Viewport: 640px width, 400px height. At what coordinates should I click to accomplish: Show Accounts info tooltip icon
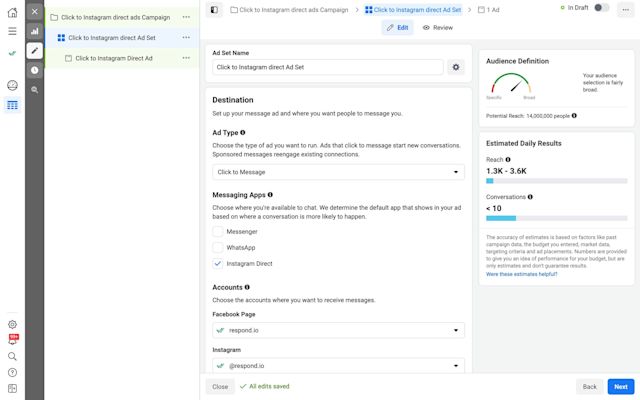point(247,287)
